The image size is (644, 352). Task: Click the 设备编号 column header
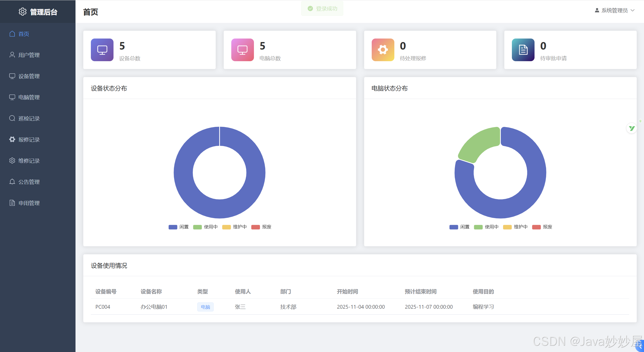point(106,292)
